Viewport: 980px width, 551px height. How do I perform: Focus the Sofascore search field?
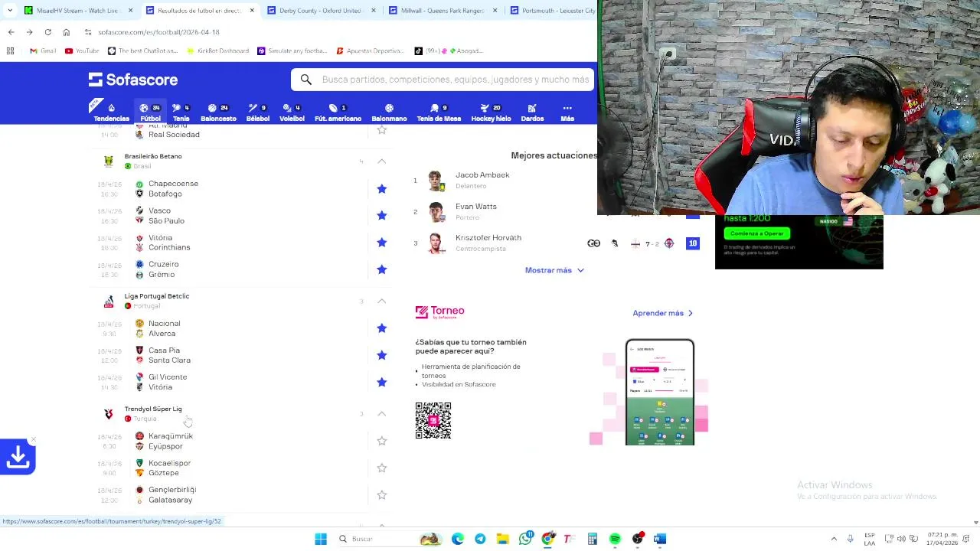pyautogui.click(x=443, y=80)
